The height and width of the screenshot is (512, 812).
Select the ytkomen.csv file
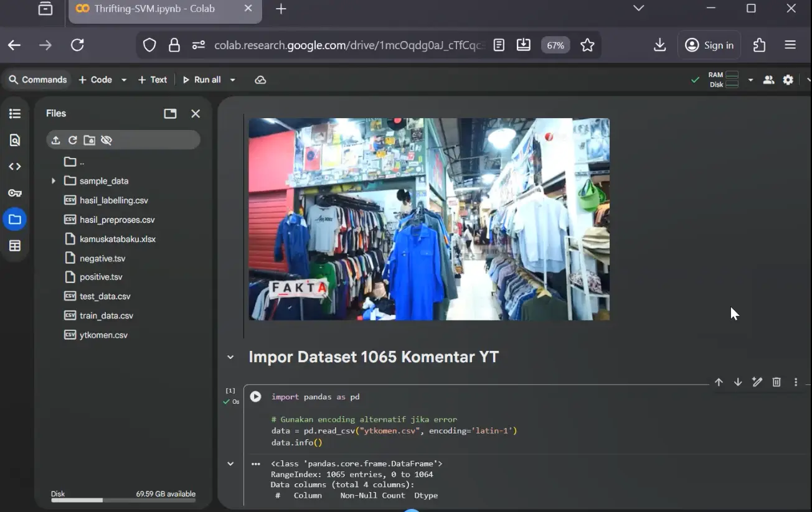point(104,335)
